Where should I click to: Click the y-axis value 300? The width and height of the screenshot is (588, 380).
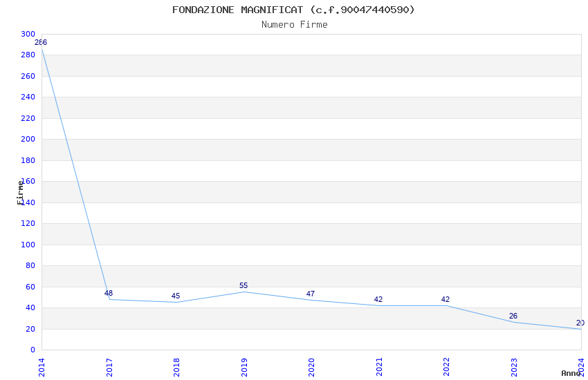tap(28, 34)
